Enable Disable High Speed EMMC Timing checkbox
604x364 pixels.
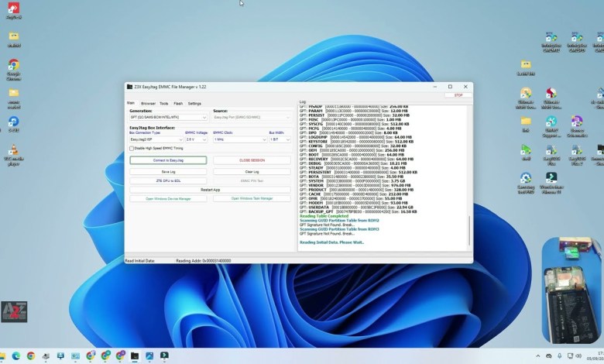(132, 148)
